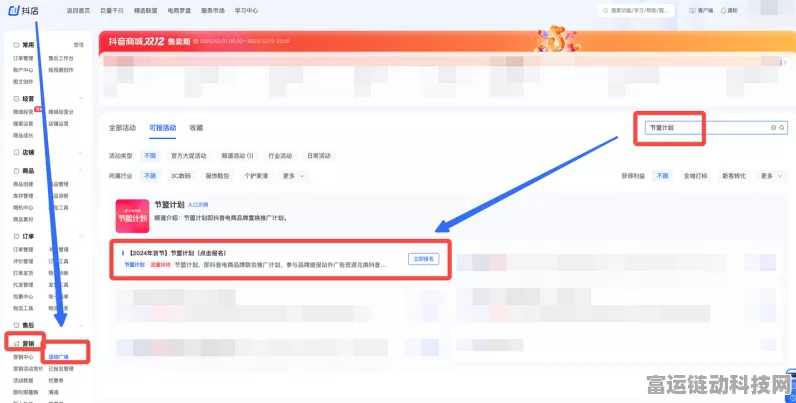Expand the 售后 sidebar section
Screen dimensions: 796x403
point(81,325)
